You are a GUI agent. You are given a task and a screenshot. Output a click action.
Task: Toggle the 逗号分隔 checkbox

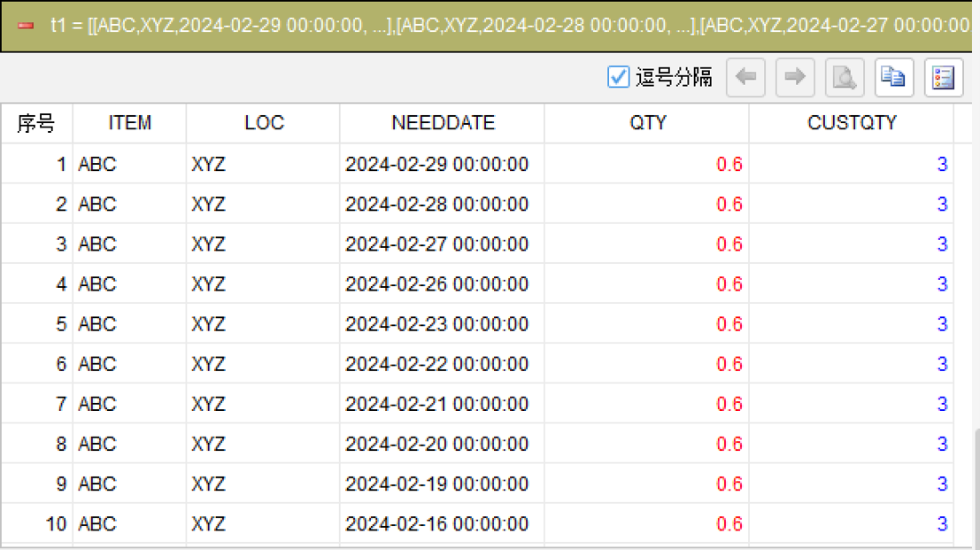(618, 77)
